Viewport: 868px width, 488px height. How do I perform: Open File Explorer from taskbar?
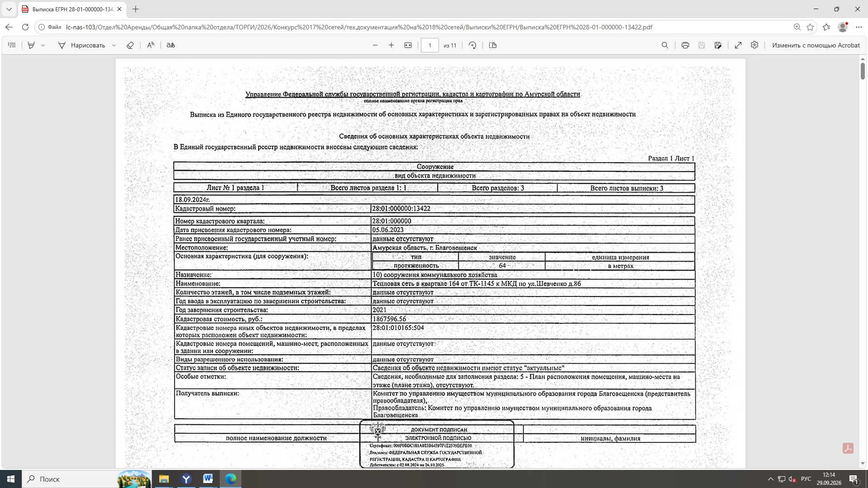164,479
